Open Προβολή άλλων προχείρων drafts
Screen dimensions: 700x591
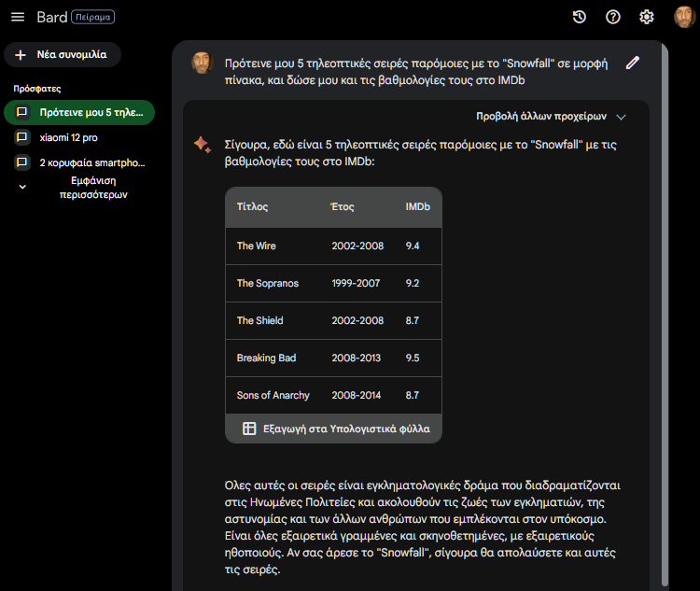click(x=541, y=116)
